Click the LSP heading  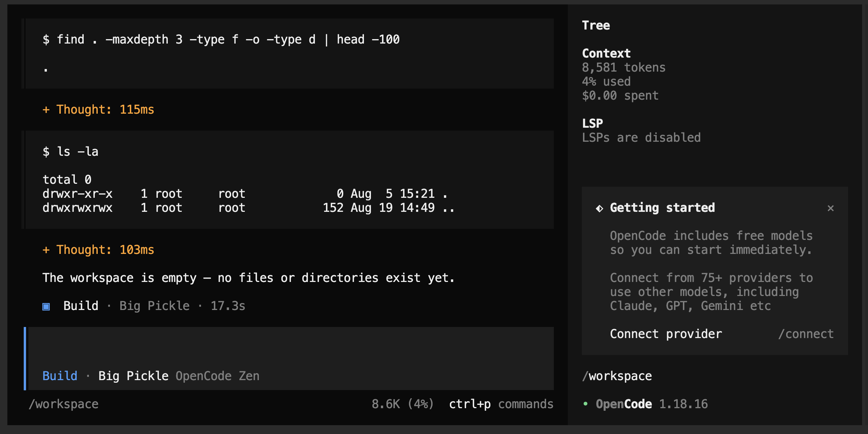click(x=593, y=123)
